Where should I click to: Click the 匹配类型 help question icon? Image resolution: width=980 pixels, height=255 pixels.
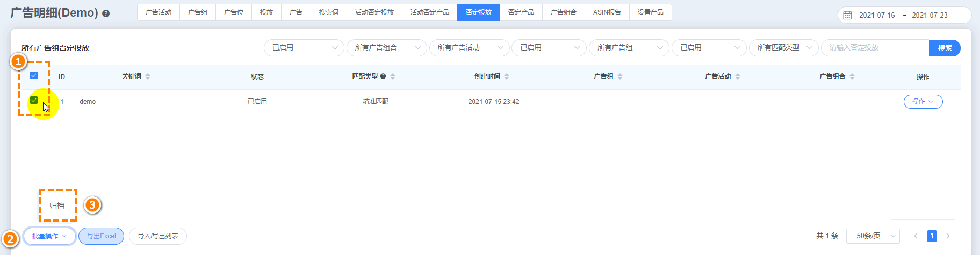coord(383,76)
